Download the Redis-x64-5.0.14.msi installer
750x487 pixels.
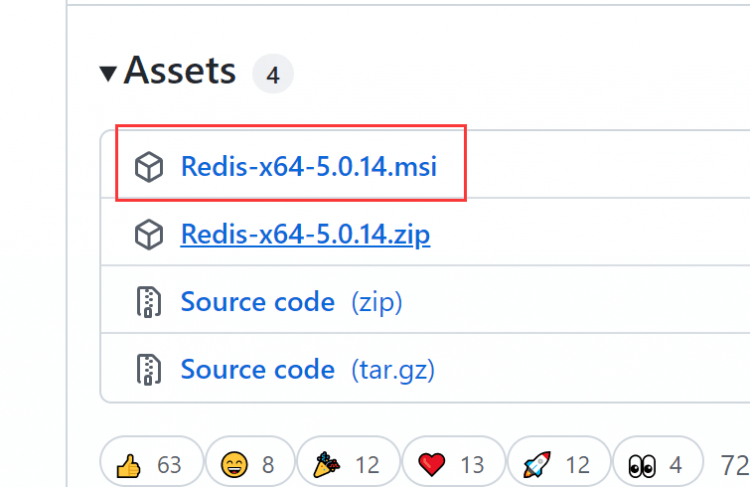coord(308,166)
